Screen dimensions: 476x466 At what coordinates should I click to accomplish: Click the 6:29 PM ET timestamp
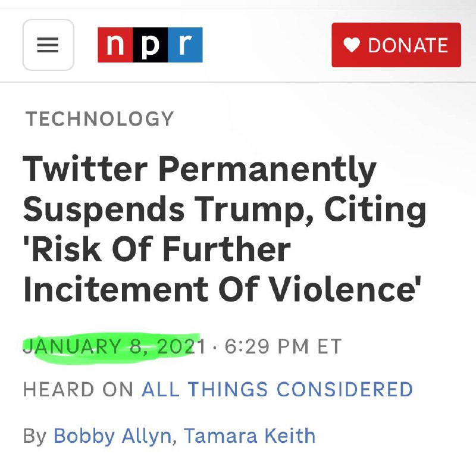[283, 346]
